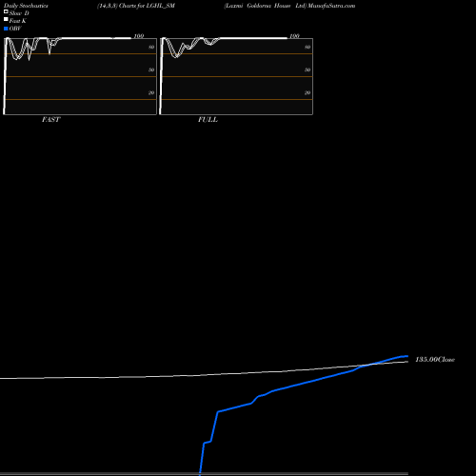Screen dimensions: 476x476
Task: Click the 'Laxmi Goldorna House Ltd' company name
Action: 266,6
